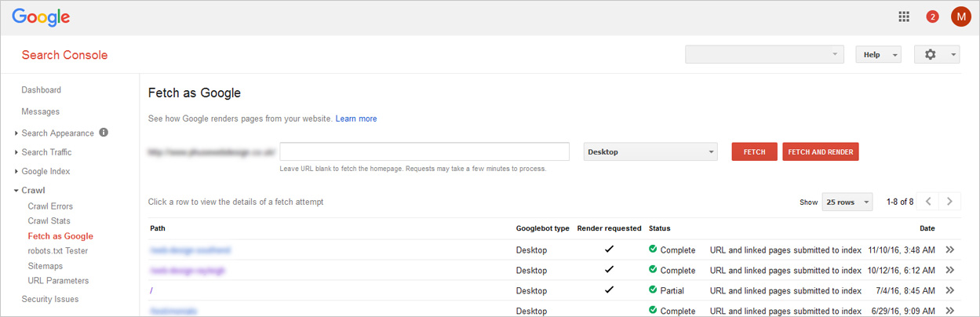Click the Date column header
This screenshot has width=980, height=317.
927,229
